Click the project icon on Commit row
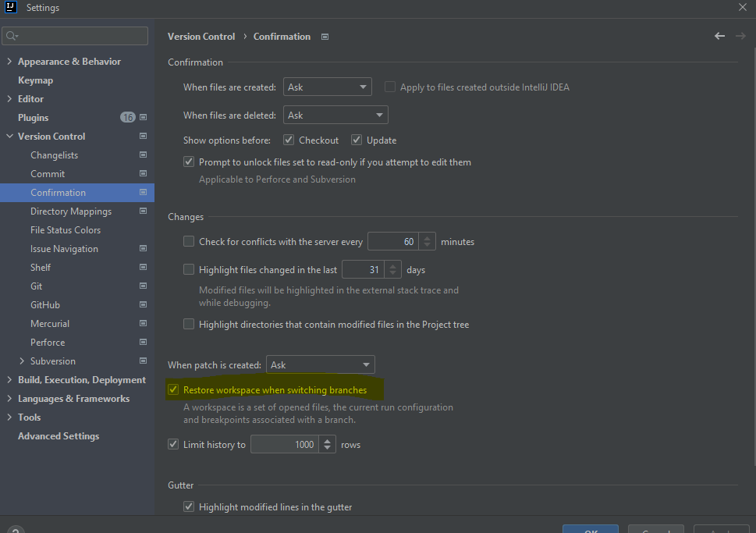756x533 pixels. 144,173
